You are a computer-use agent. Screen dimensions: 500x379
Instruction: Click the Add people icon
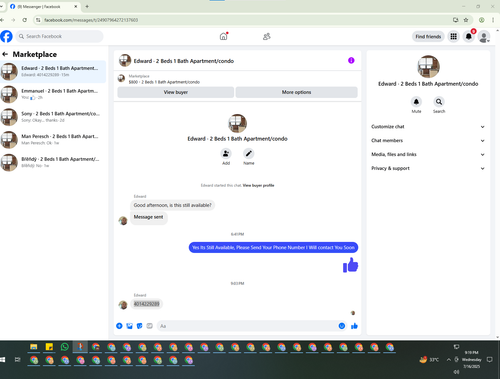coord(226,154)
